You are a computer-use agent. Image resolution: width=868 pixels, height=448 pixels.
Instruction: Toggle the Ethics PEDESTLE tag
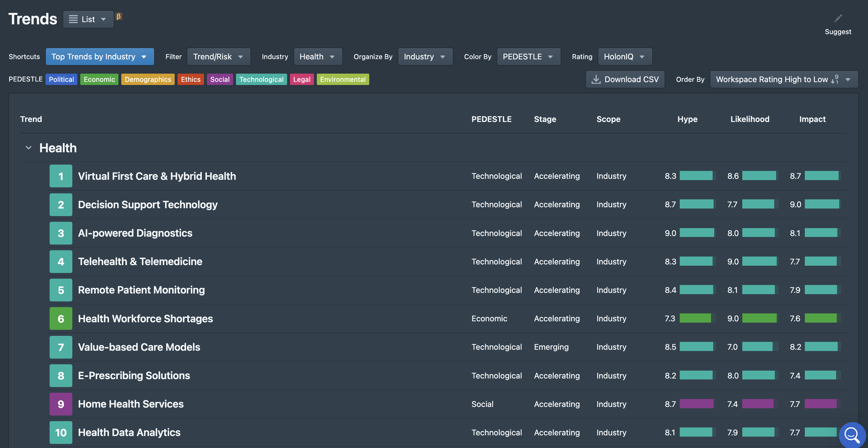coord(191,79)
